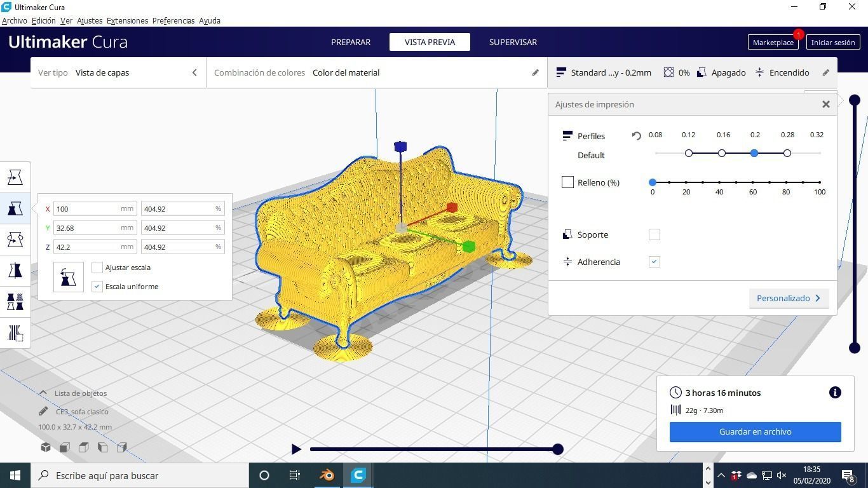This screenshot has height=488, width=868.
Task: Select the Scale tool in the left toolbar
Action: tap(15, 208)
